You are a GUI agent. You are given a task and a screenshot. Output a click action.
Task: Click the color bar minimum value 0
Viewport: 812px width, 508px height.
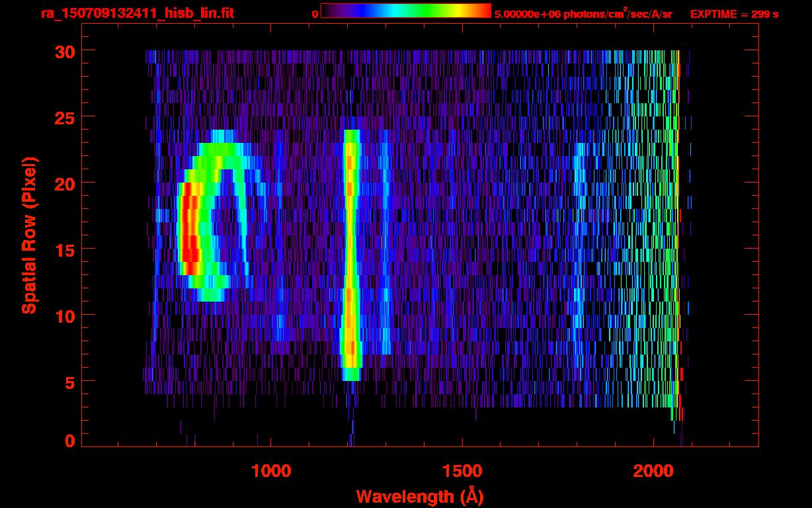click(x=315, y=13)
